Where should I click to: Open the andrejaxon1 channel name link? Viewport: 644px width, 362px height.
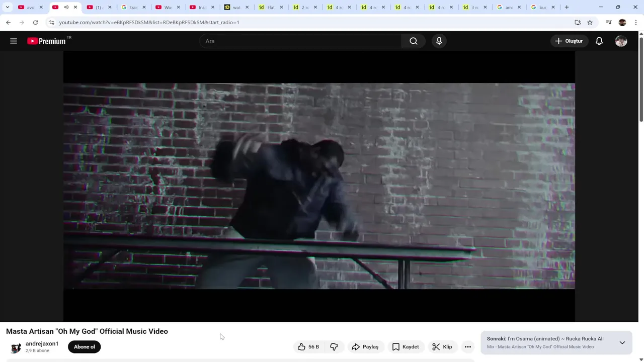pyautogui.click(x=42, y=344)
